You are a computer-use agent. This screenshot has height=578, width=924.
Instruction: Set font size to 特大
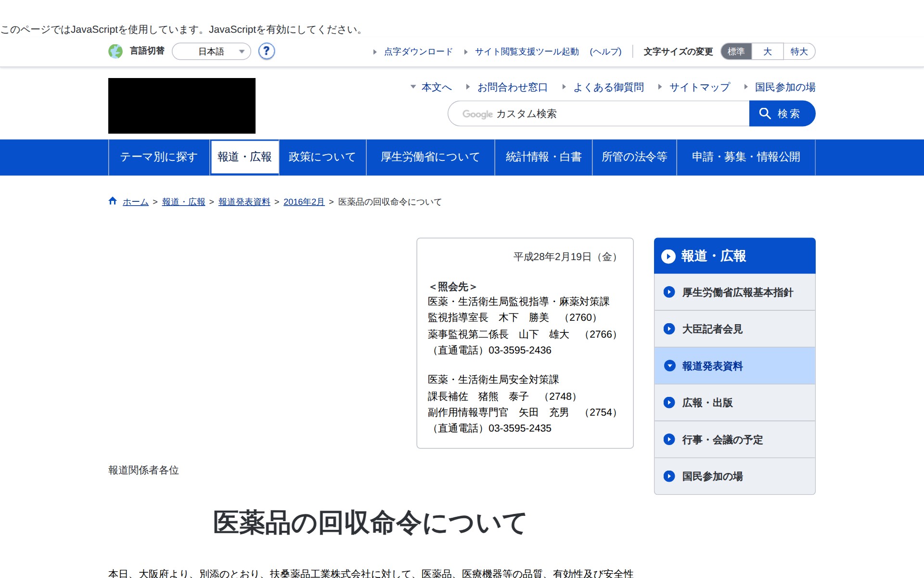click(799, 52)
